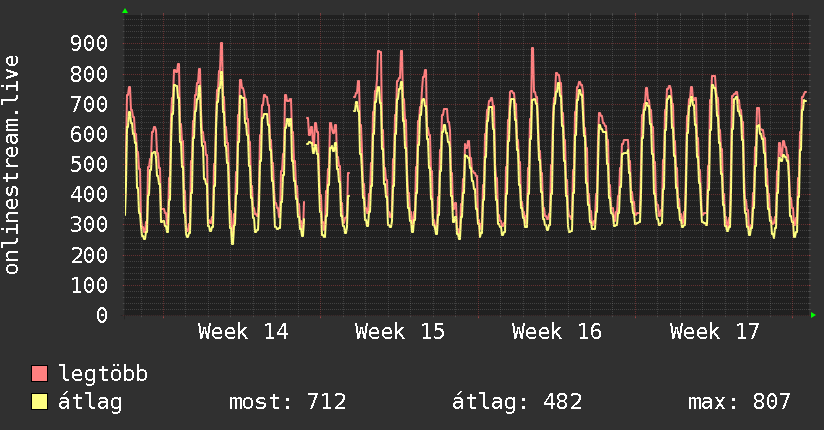Click the '800' y-axis tick label

(x=89, y=74)
